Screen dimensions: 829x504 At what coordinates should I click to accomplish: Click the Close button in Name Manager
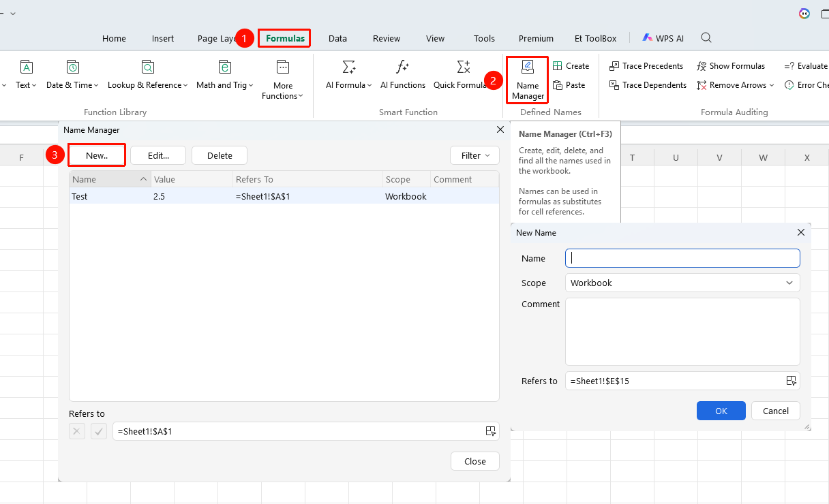coord(475,461)
